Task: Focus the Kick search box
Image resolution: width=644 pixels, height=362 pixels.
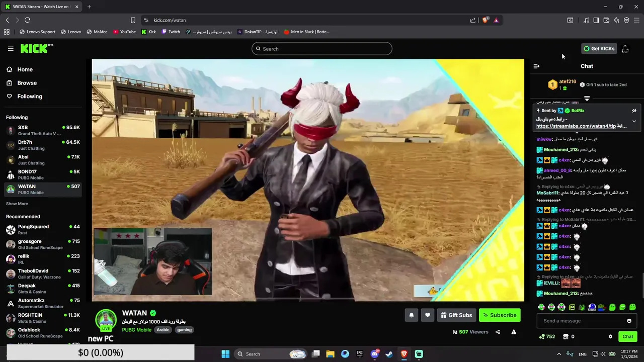Action: tap(322, 49)
